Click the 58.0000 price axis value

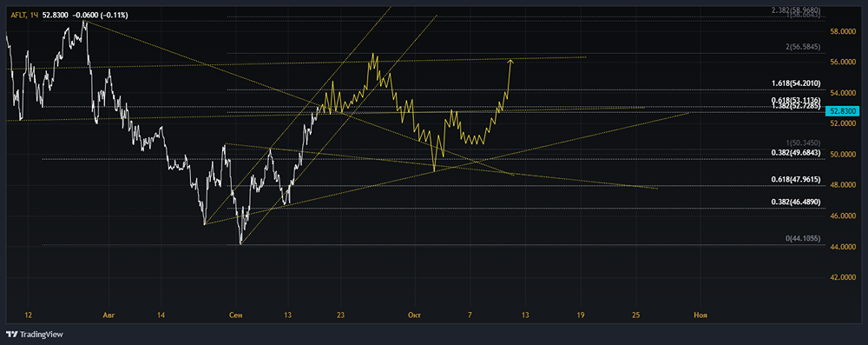coord(843,31)
